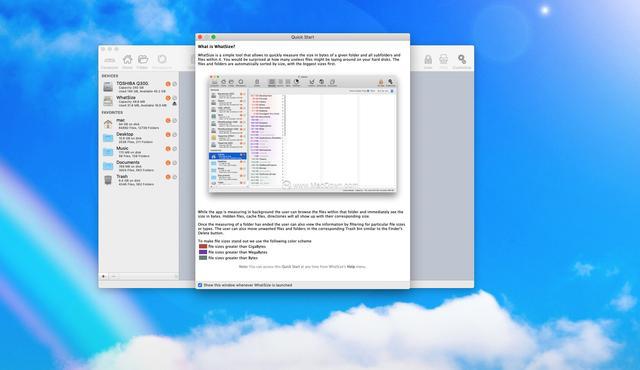640x370 pixels.
Task: Click the plus button below the sidebar
Action: [104, 277]
